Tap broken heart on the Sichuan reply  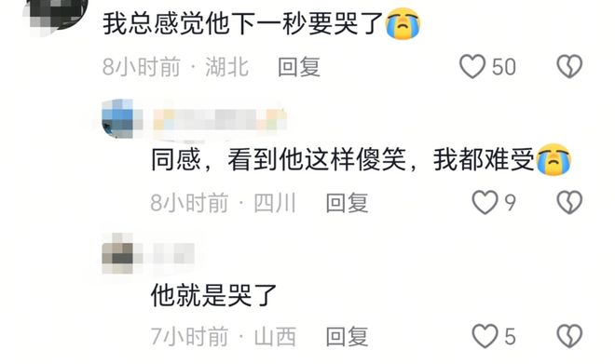(569, 203)
